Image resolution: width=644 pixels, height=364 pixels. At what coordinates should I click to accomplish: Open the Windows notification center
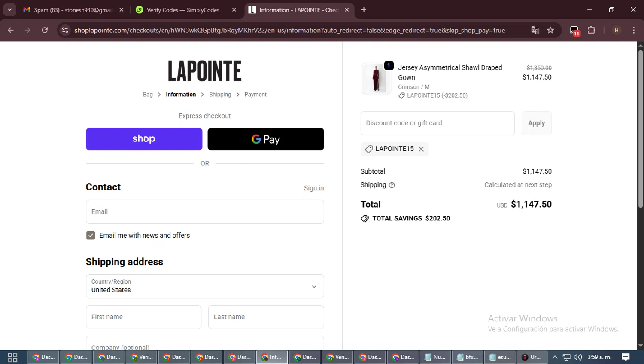click(x=626, y=357)
